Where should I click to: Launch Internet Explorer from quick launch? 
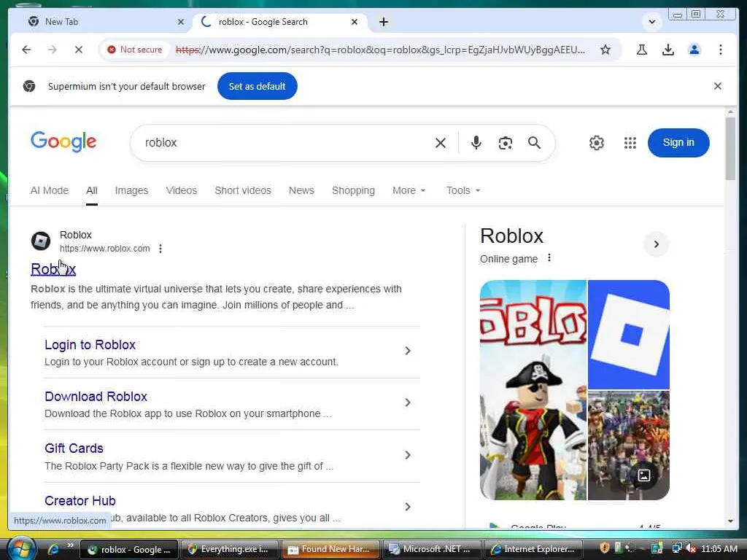[53, 550]
